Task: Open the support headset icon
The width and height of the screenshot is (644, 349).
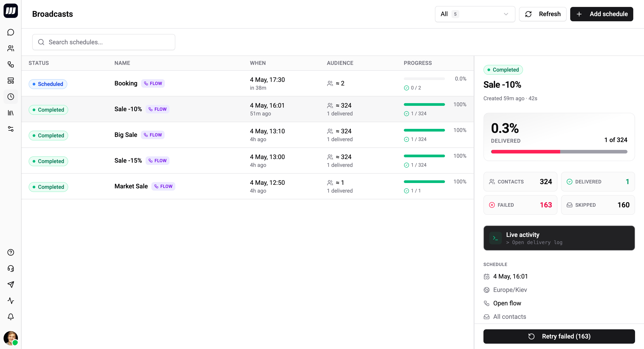Action: [x=11, y=268]
